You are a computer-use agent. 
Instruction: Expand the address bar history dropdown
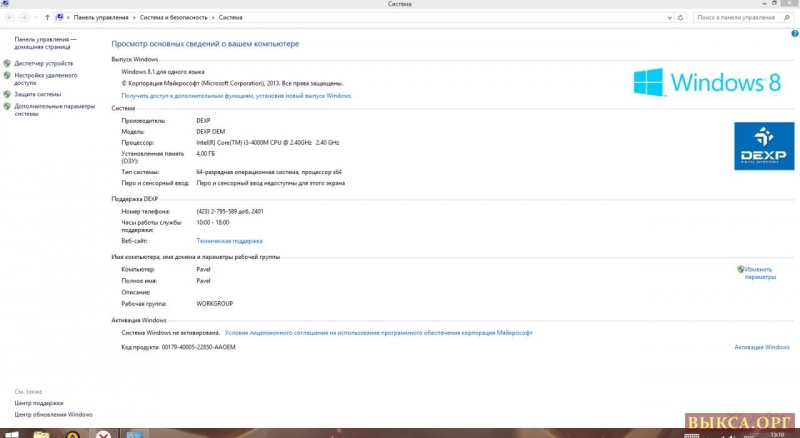pyautogui.click(x=668, y=17)
